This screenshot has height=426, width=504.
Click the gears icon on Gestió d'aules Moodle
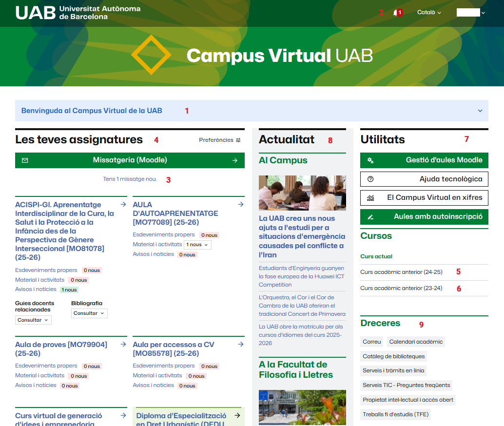tap(370, 160)
